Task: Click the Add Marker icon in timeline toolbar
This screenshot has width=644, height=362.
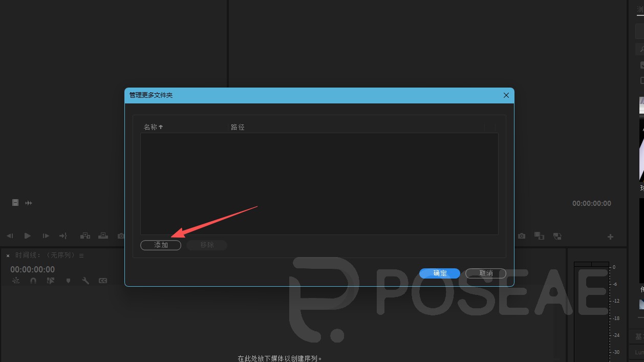Action: point(68,281)
